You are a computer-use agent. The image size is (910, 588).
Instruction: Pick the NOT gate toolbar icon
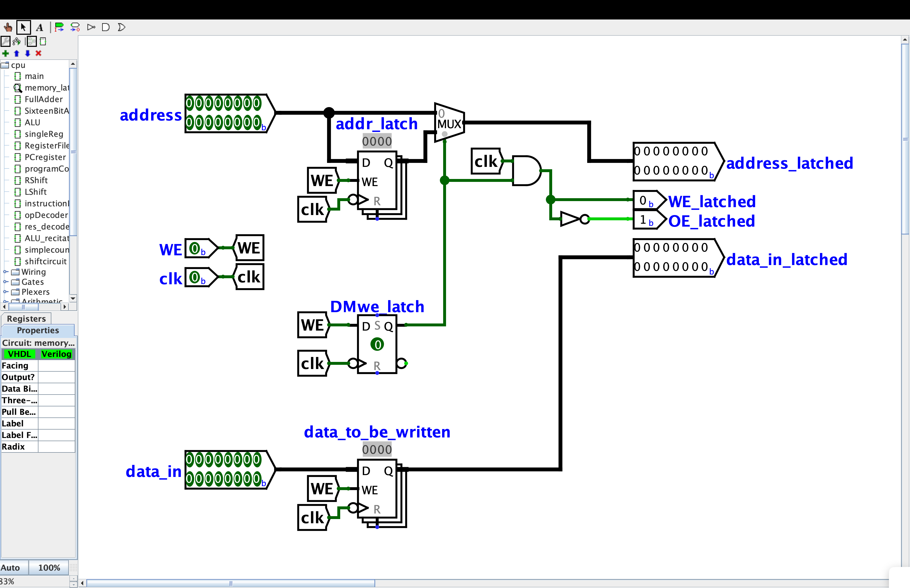pos(91,27)
